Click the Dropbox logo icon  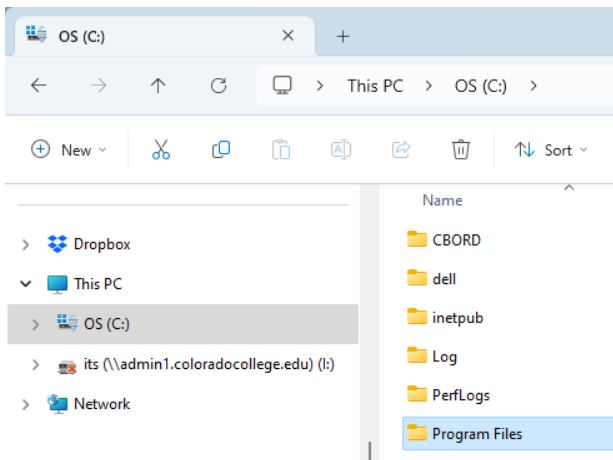coord(57,244)
